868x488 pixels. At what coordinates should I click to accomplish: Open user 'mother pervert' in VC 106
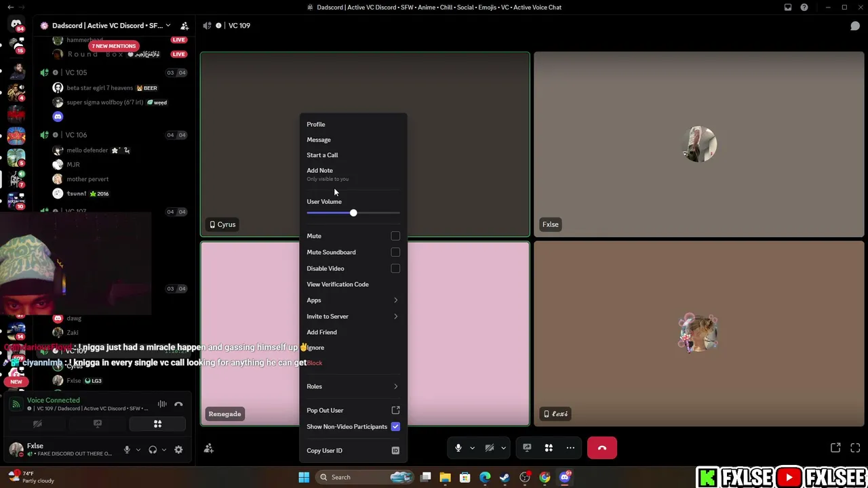[87, 179]
